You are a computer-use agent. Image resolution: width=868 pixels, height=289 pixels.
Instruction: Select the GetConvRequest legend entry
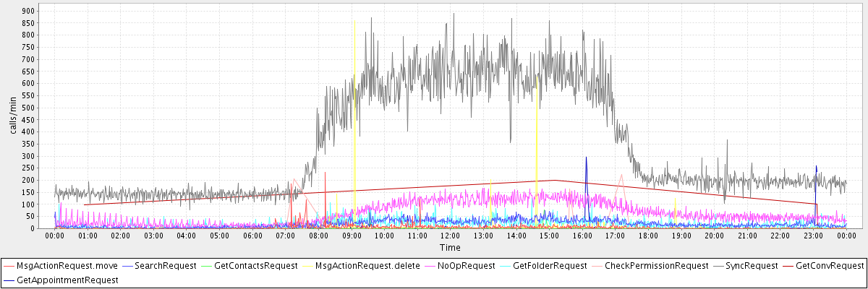coord(830,266)
